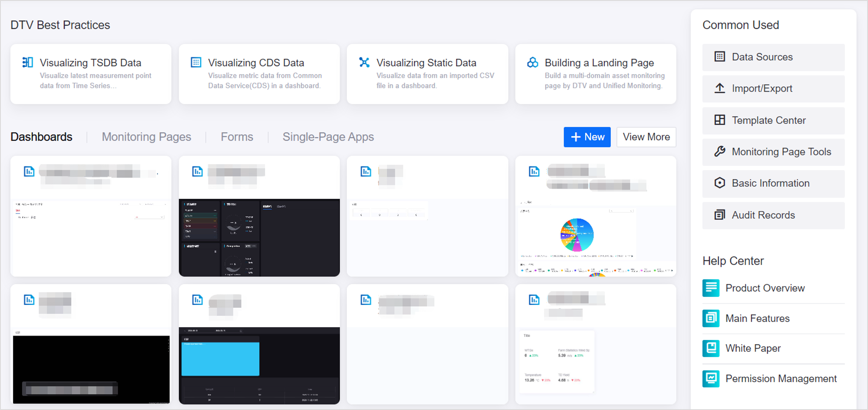Click the Visualizing TSDB Data icon
Viewport: 868px width, 410px height.
27,62
